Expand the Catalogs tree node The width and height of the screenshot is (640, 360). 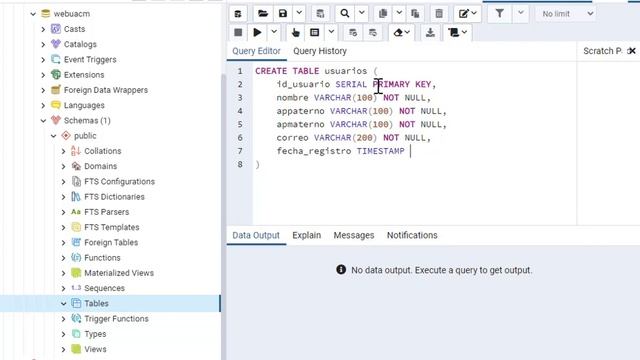[43, 44]
